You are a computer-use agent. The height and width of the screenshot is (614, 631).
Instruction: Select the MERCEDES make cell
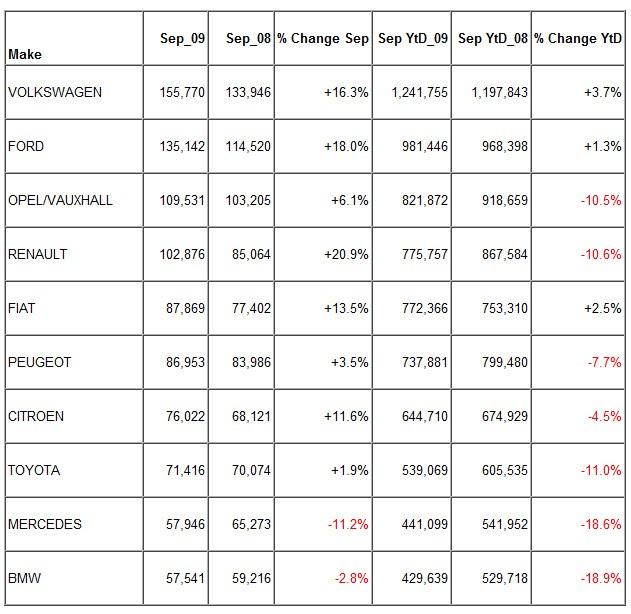[x=45, y=524]
